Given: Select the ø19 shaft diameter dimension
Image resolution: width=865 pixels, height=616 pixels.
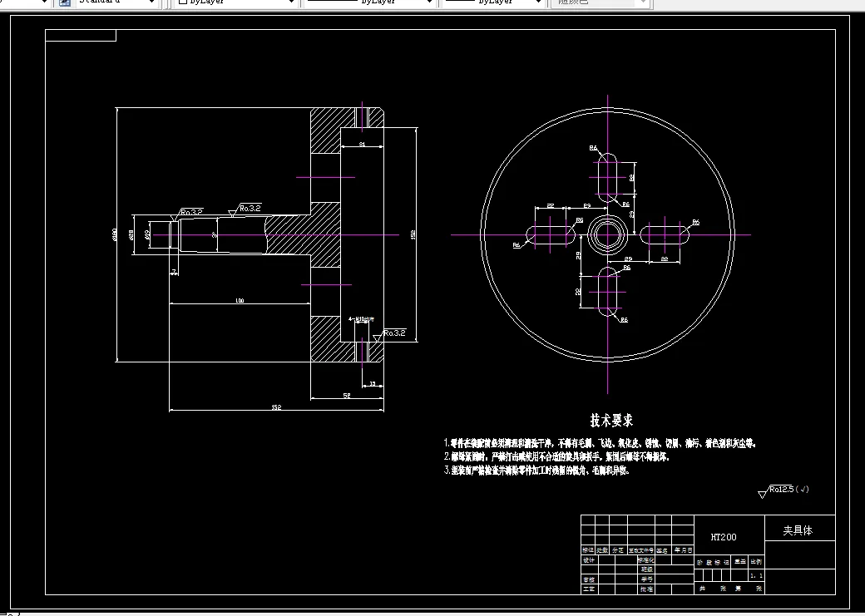Looking at the screenshot, I should pyautogui.click(x=147, y=235).
